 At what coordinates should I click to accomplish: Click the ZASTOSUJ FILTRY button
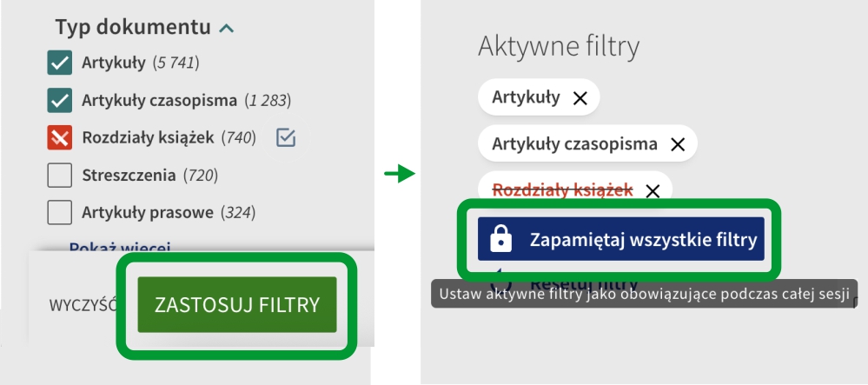tap(236, 305)
